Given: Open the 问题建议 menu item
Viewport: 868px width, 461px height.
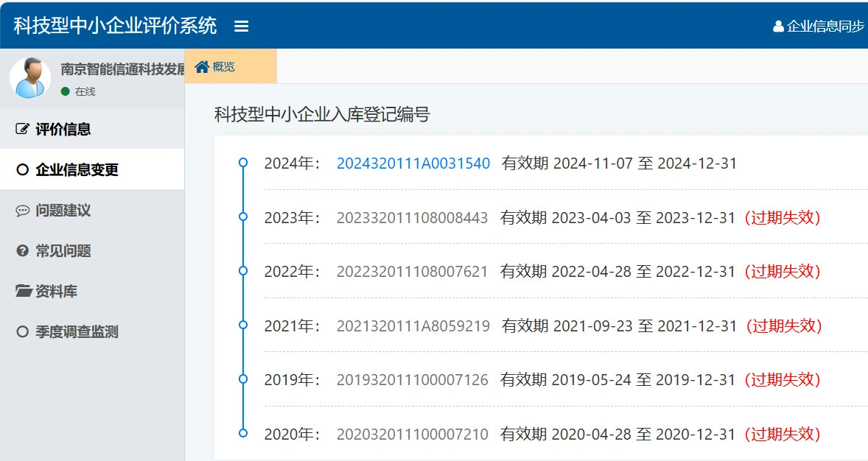Looking at the screenshot, I should pyautogui.click(x=63, y=211).
